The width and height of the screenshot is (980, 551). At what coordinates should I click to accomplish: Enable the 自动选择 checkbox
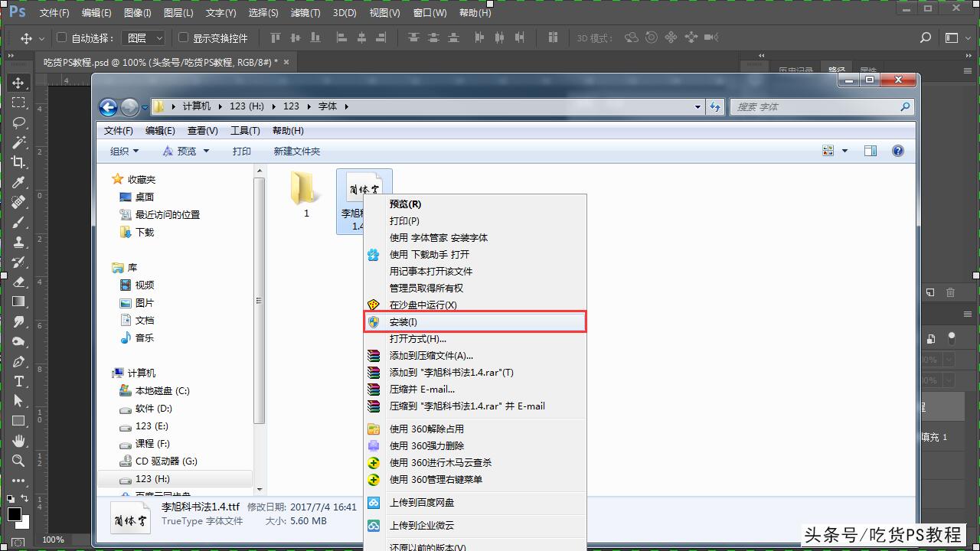coord(62,37)
